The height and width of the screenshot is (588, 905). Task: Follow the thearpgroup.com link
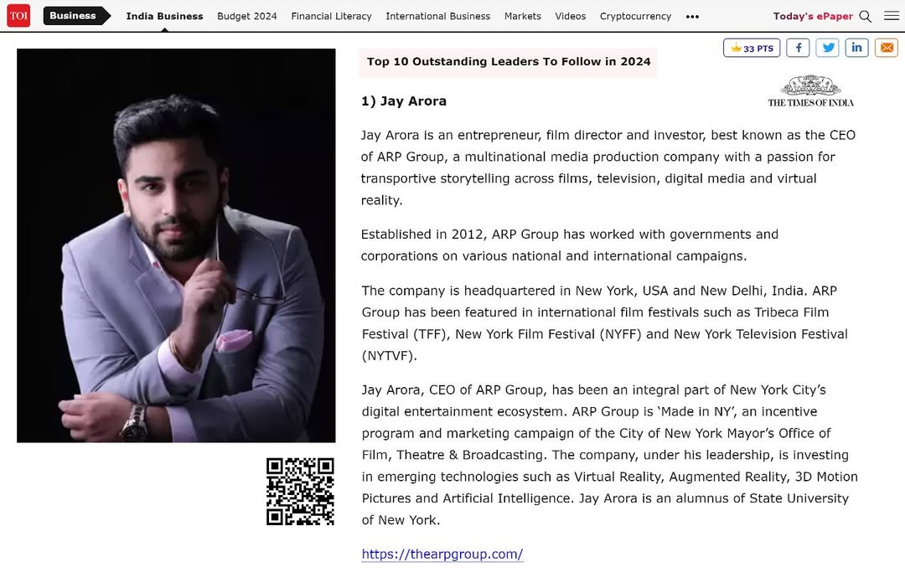pos(442,554)
